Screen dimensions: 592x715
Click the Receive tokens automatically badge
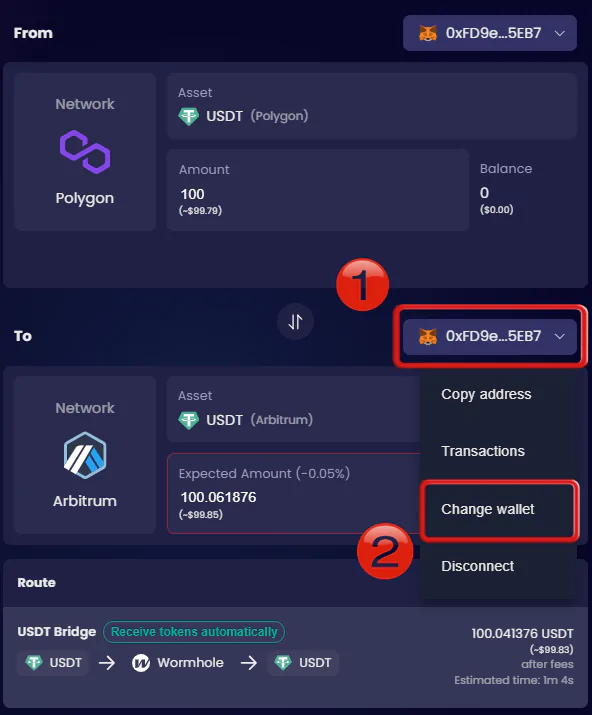(x=194, y=632)
